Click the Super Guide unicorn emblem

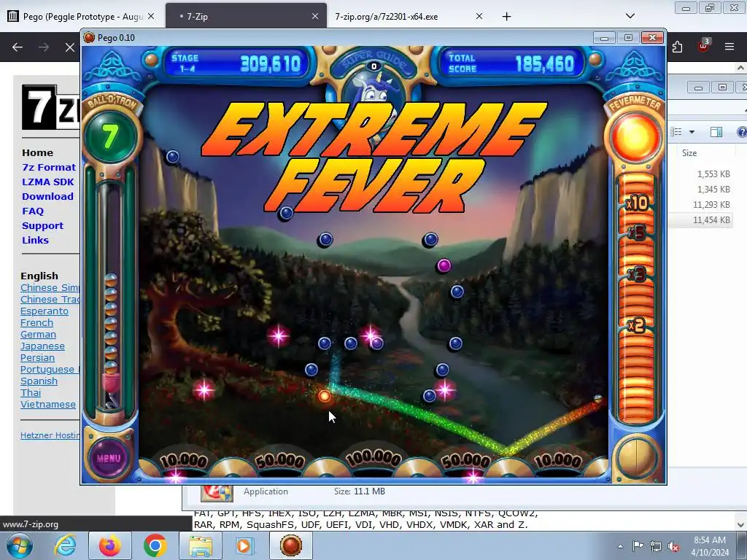pos(374,93)
